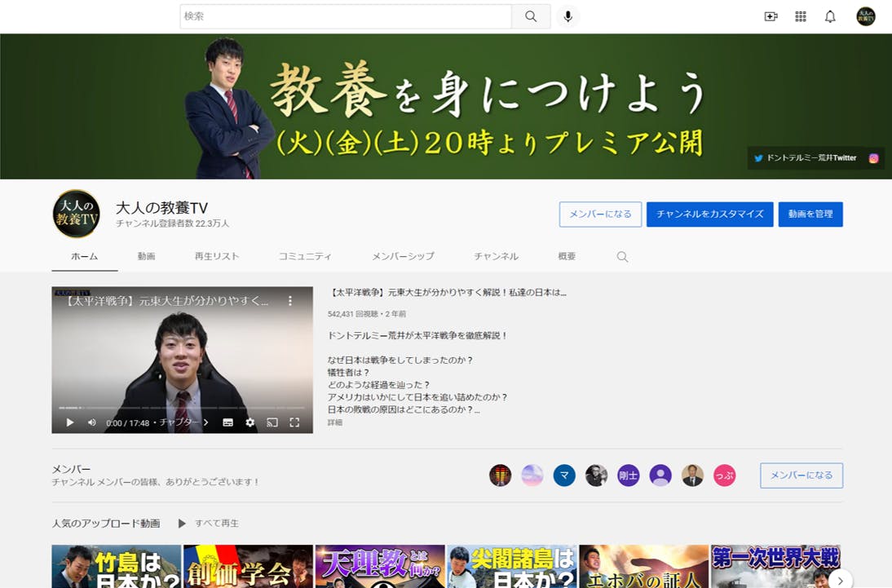Open the three-dot menu on video player
This screenshot has height=588, width=892.
pos(289,301)
